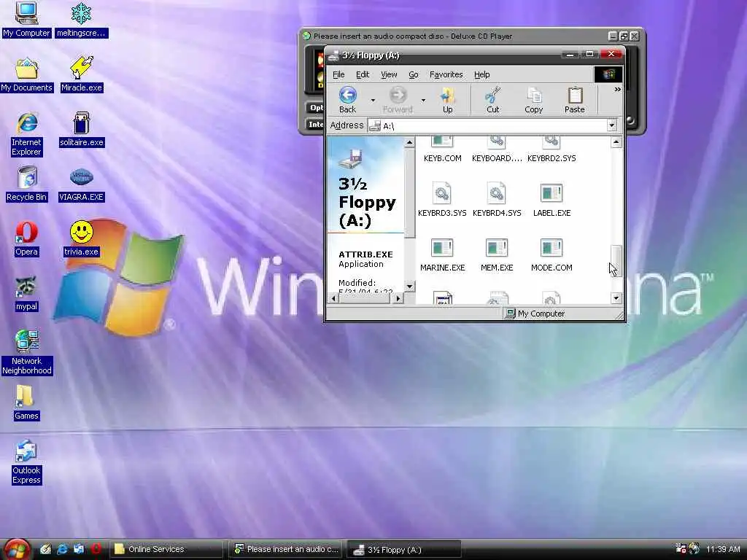Expand the Address bar dropdown
This screenshot has width=747, height=560.
[612, 125]
